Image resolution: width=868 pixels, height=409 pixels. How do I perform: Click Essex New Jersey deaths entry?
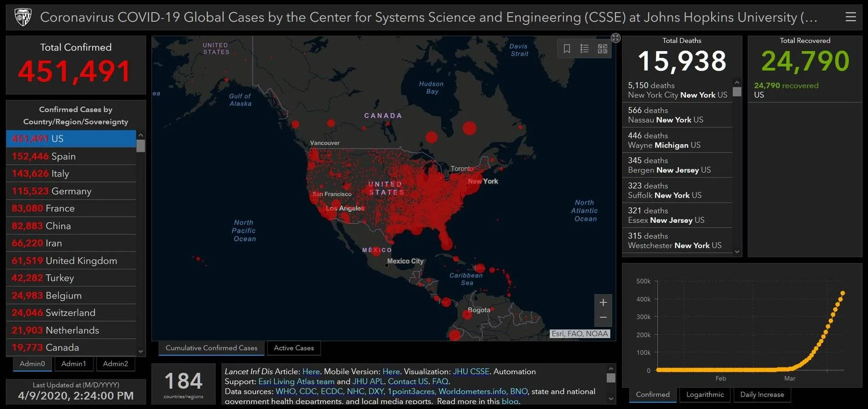[677, 215]
